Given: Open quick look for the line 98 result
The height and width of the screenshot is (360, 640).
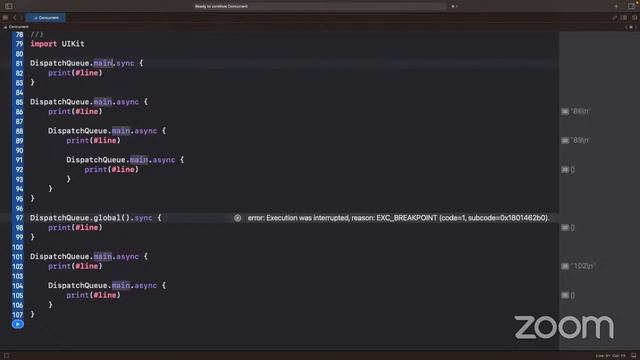Looking at the screenshot, I should (565, 227).
